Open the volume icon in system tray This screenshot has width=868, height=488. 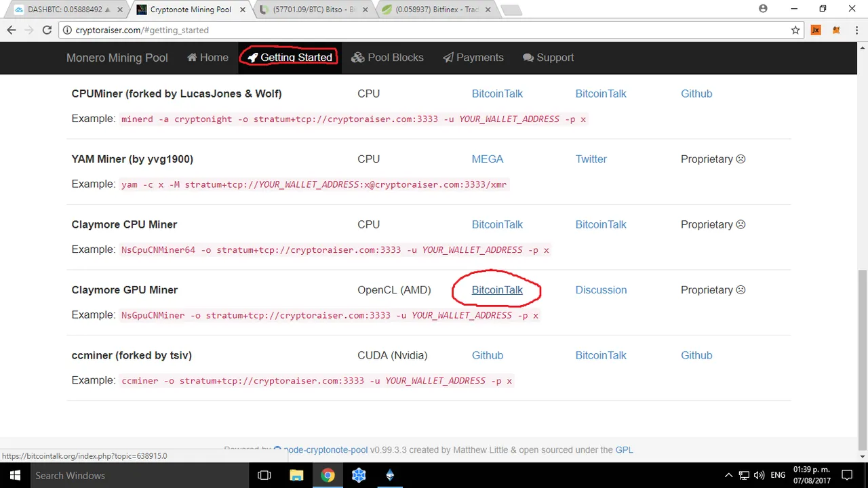pos(759,475)
